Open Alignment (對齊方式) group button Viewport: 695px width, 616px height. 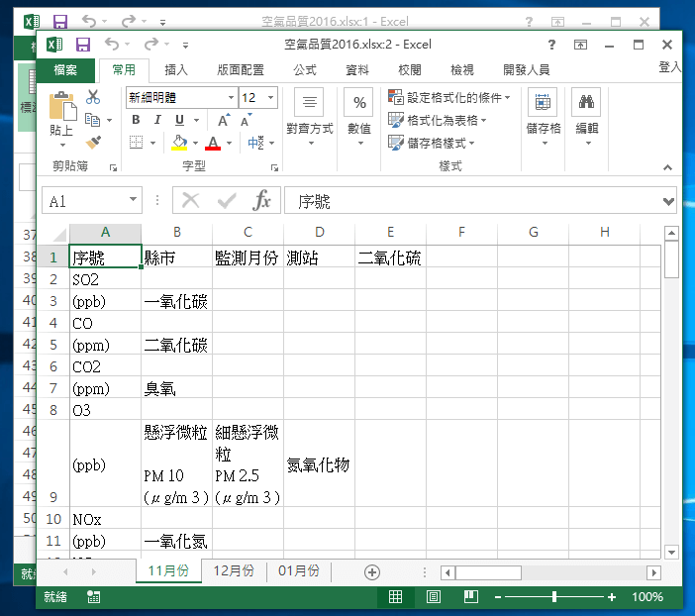310,118
